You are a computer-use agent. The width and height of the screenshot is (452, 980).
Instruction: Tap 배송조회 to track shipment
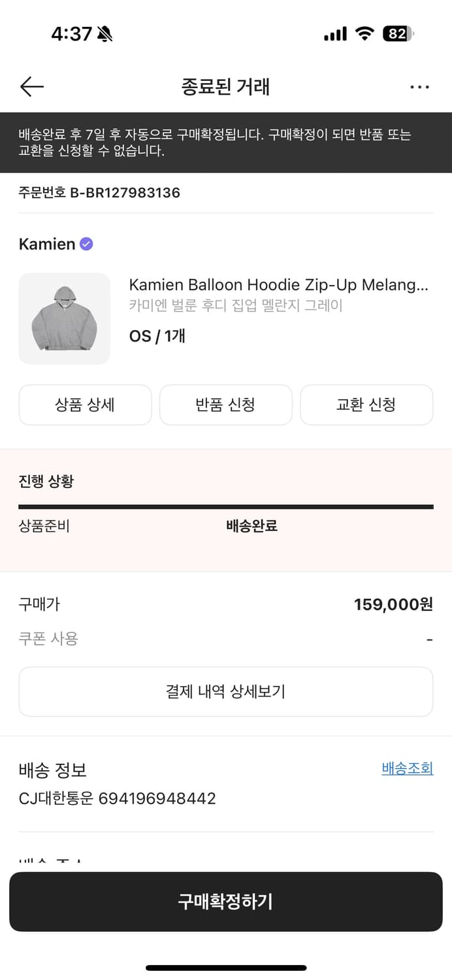coord(407,768)
